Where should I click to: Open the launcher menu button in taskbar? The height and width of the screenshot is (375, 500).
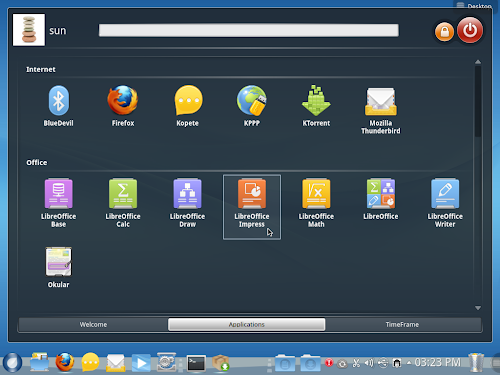[x=12, y=363]
